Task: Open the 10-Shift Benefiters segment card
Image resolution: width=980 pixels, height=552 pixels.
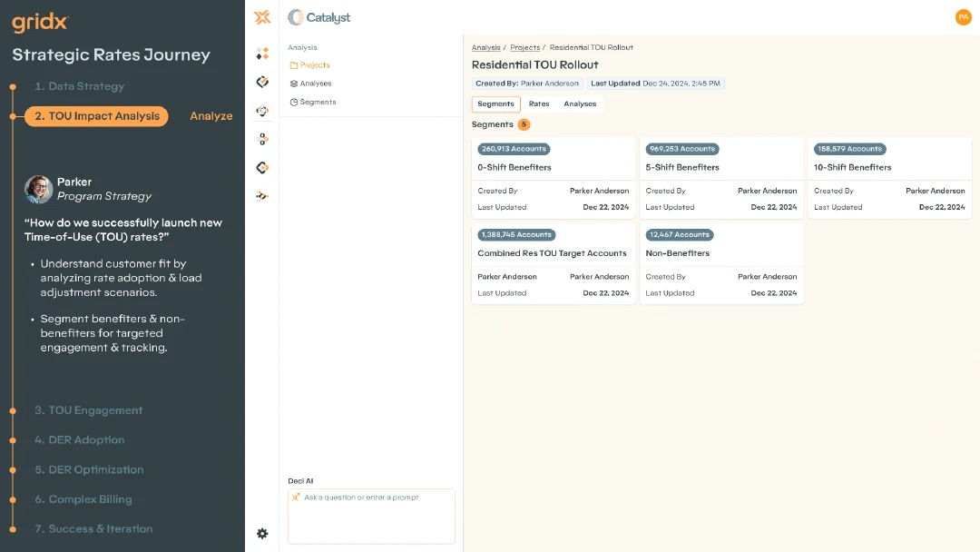Action: click(889, 178)
